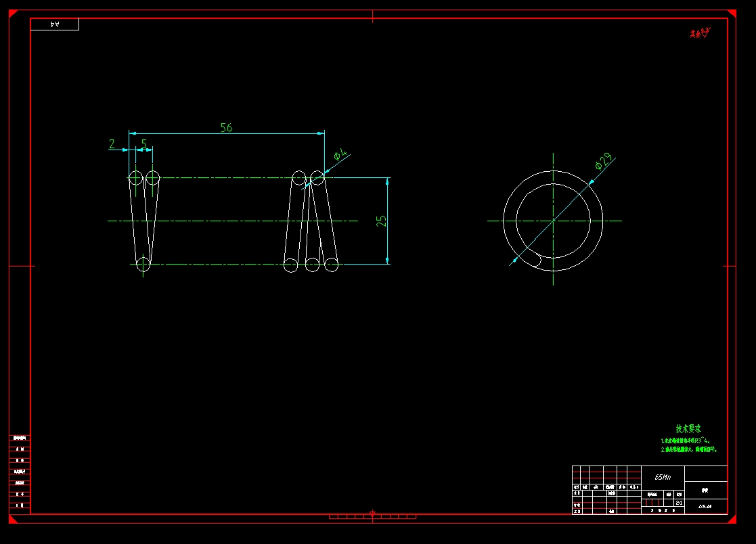Select technical requirement line 2

[x=689, y=449]
